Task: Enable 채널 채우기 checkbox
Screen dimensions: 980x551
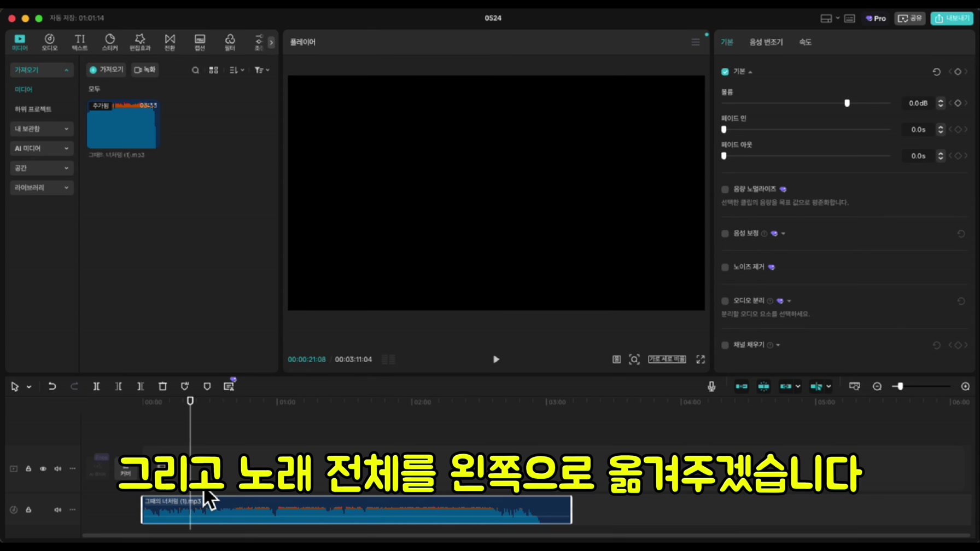Action: click(725, 345)
